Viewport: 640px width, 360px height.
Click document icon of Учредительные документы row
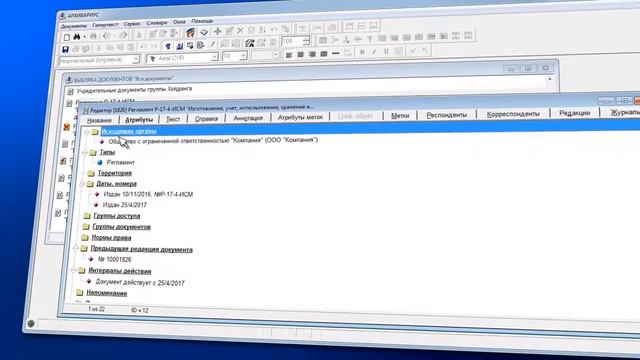pyautogui.click(x=71, y=91)
